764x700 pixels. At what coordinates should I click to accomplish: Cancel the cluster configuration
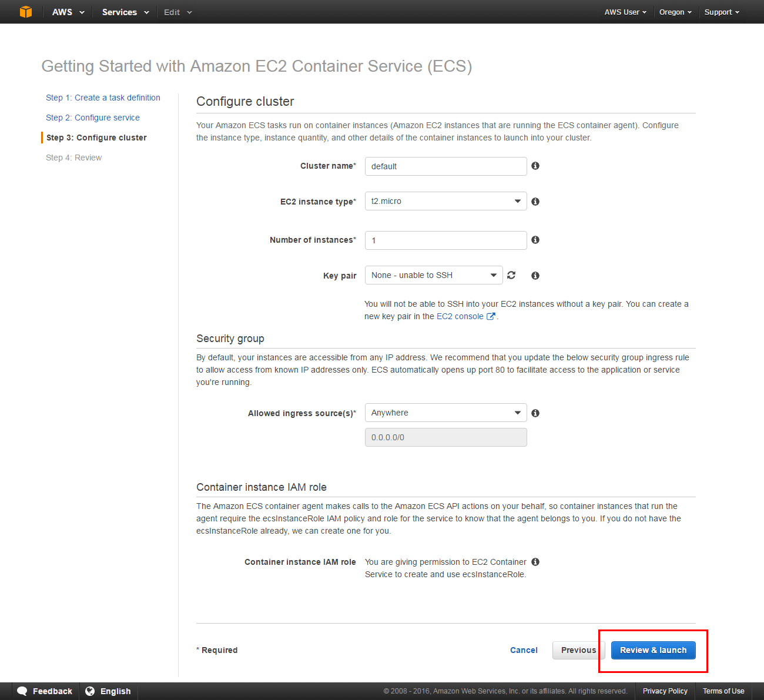click(523, 650)
